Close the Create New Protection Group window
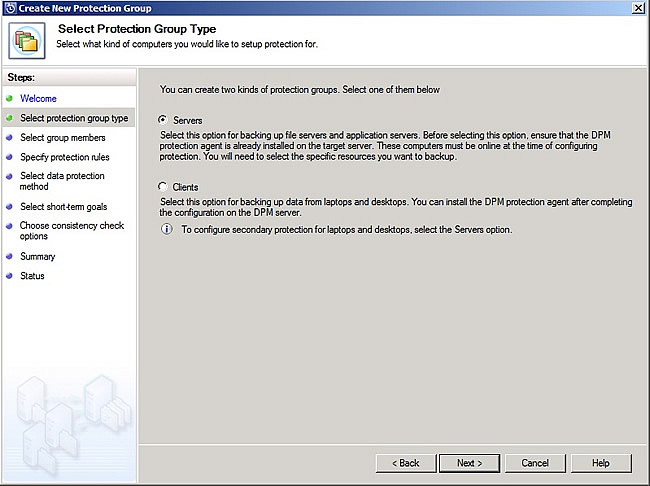This screenshot has height=486, width=650. point(638,7)
